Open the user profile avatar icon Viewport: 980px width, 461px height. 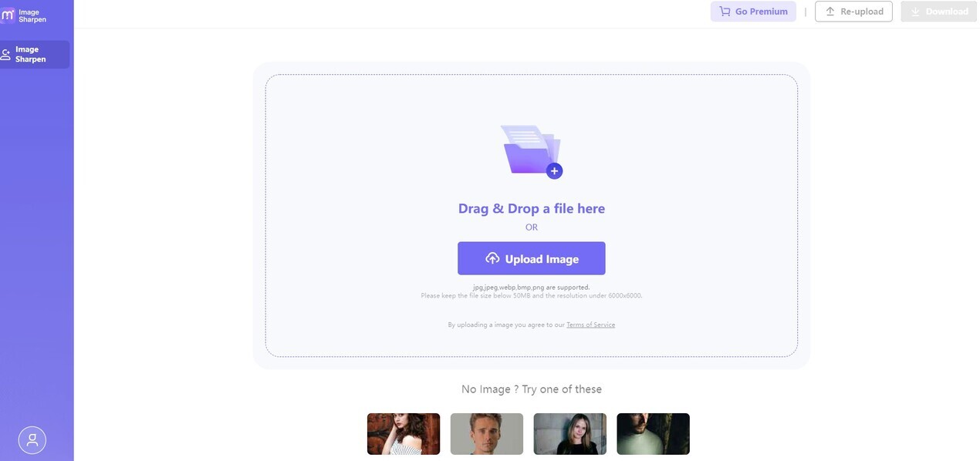tap(32, 440)
